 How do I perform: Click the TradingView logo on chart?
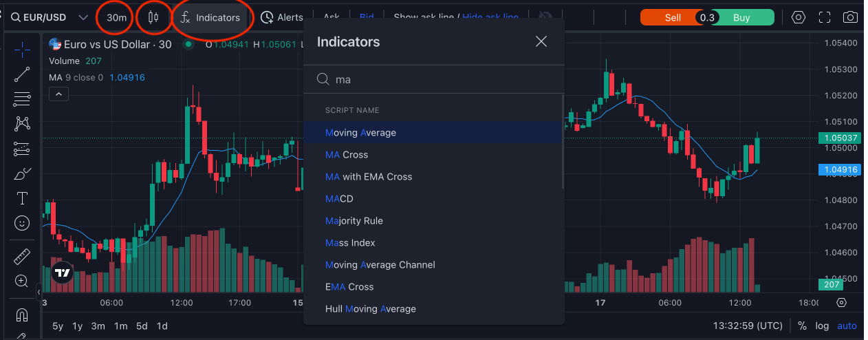62,273
